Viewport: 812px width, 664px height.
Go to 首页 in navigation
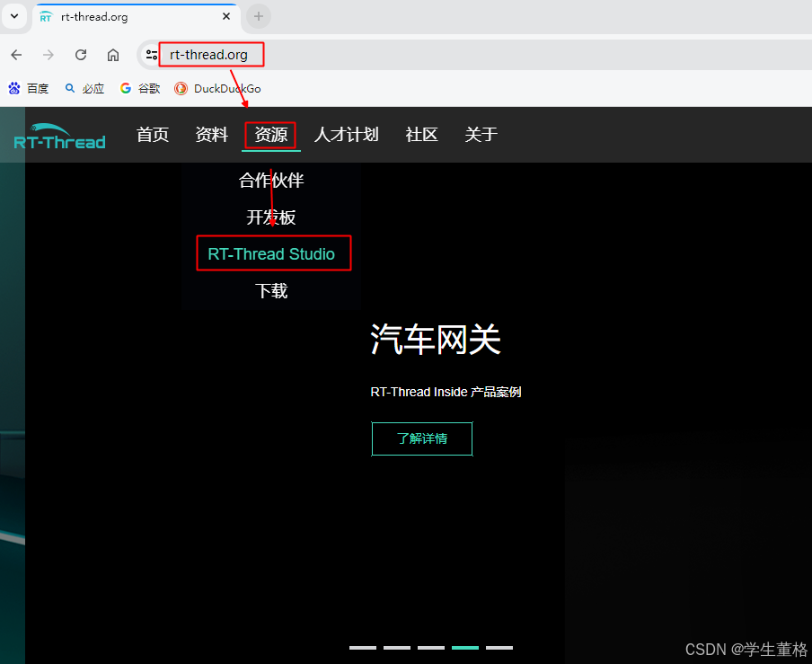(x=153, y=135)
